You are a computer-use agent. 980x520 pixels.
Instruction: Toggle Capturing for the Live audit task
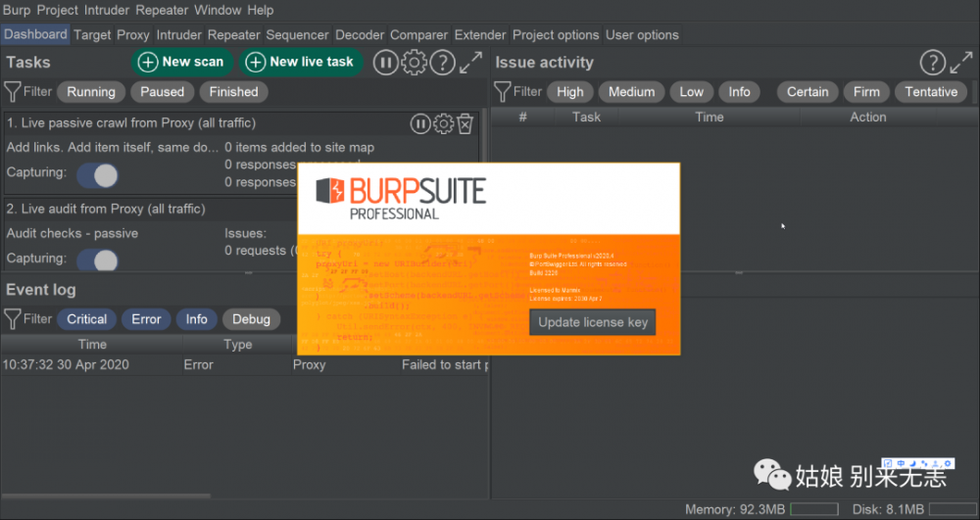97,260
